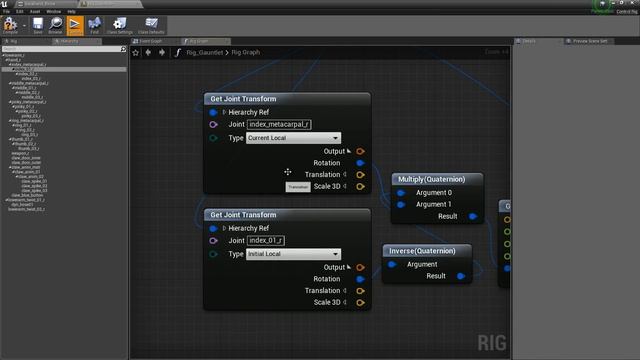
Task: Open the Help menu
Action: click(x=71, y=11)
